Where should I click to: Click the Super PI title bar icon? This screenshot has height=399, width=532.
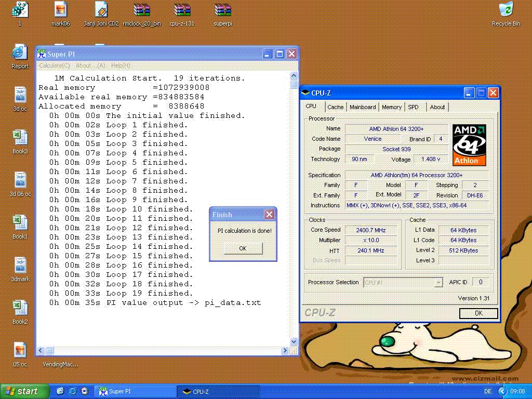(42, 54)
